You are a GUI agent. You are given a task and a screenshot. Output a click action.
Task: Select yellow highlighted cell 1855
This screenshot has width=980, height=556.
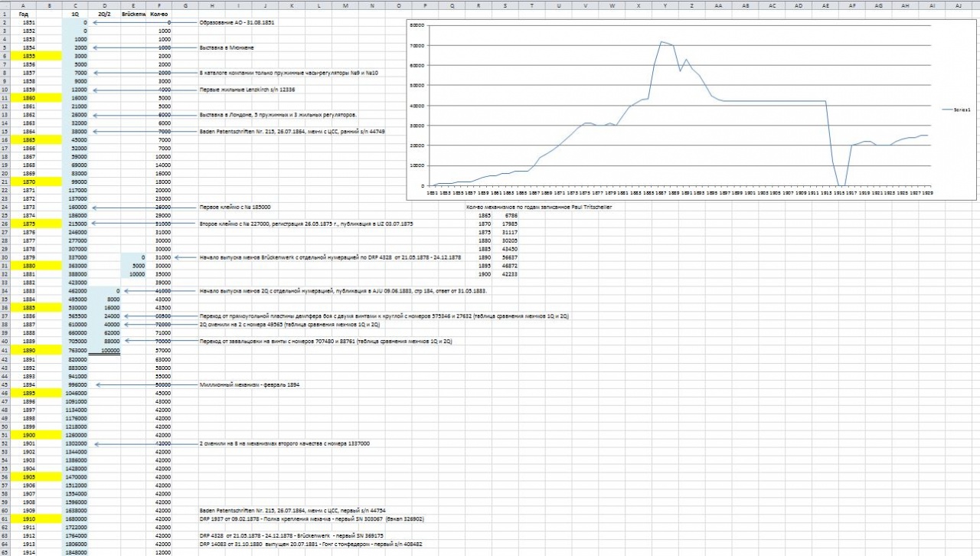tap(24, 57)
